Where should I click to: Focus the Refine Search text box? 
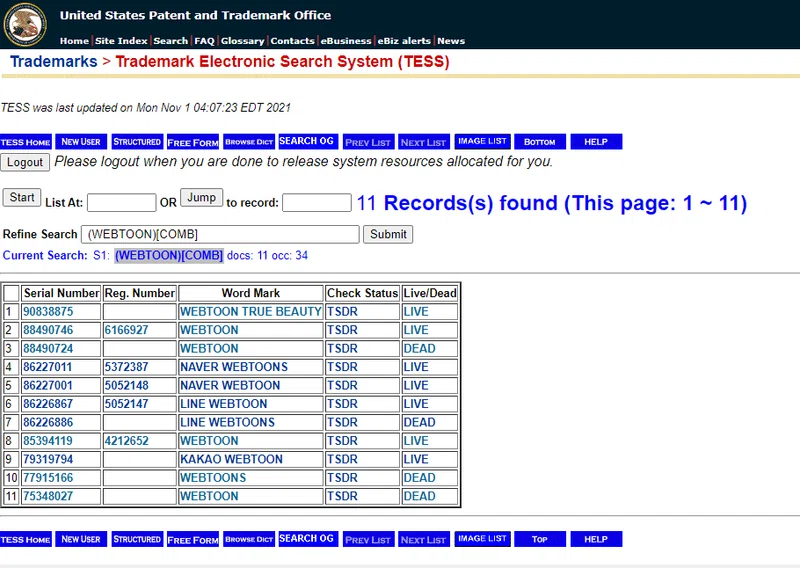[x=220, y=234]
